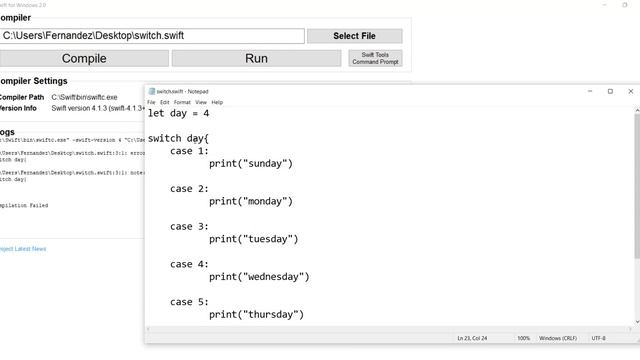This screenshot has width=640, height=360.
Task: Click Notepad scroll down arrow
Action: pyautogui.click(x=637, y=322)
